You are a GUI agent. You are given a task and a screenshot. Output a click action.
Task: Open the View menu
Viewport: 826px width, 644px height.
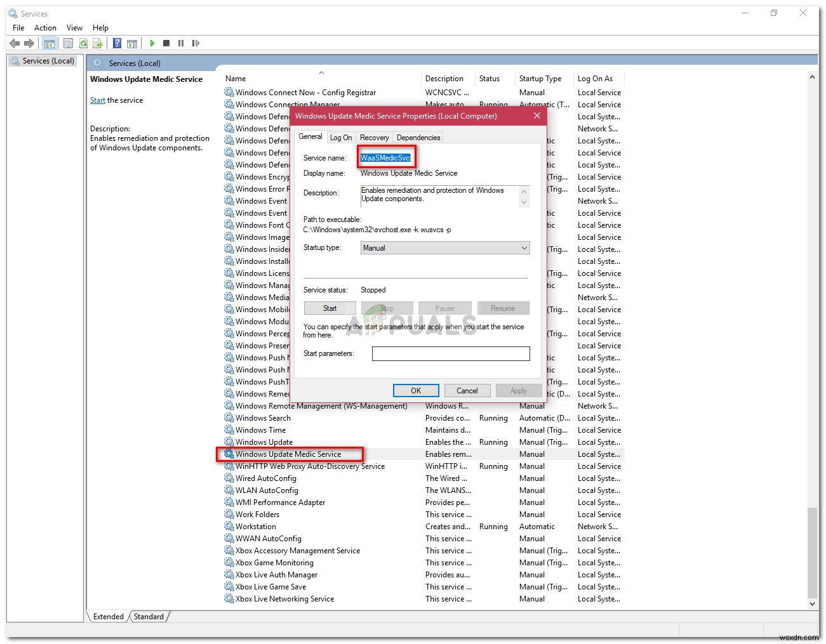tap(74, 28)
